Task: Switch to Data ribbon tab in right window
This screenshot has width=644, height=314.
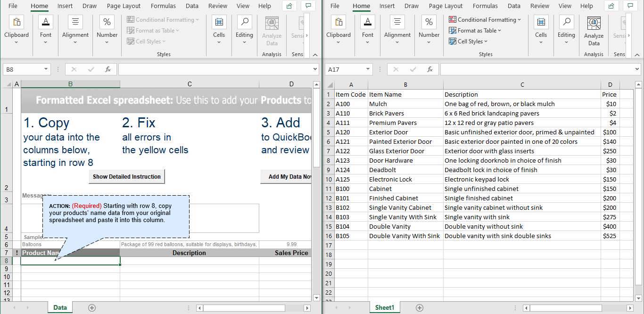Action: coord(514,6)
